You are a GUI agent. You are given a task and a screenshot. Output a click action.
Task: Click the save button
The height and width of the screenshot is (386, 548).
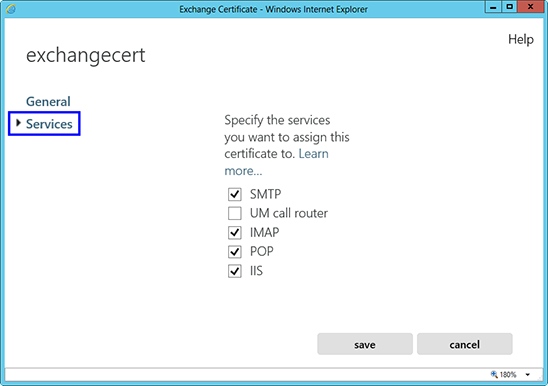pyautogui.click(x=365, y=344)
